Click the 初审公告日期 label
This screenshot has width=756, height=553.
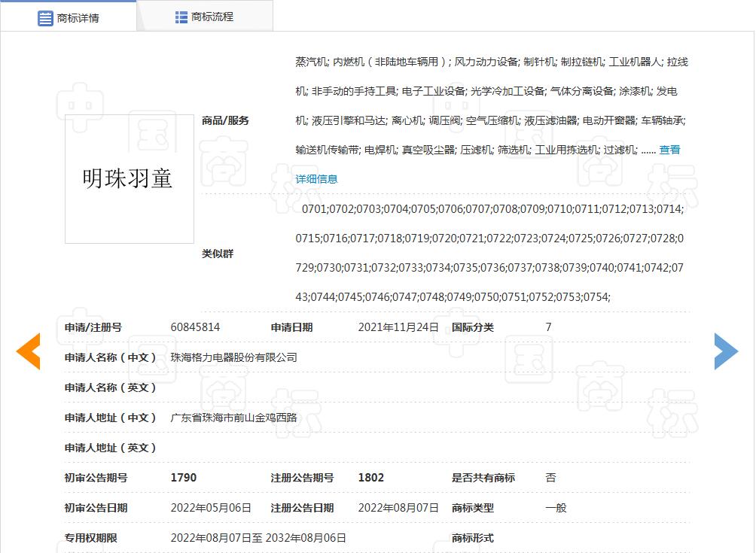[x=96, y=508]
